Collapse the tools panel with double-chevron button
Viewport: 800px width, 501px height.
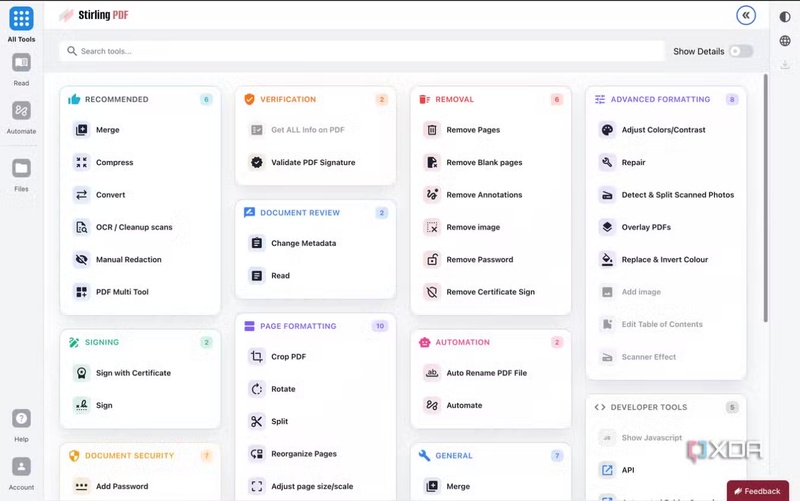(746, 15)
